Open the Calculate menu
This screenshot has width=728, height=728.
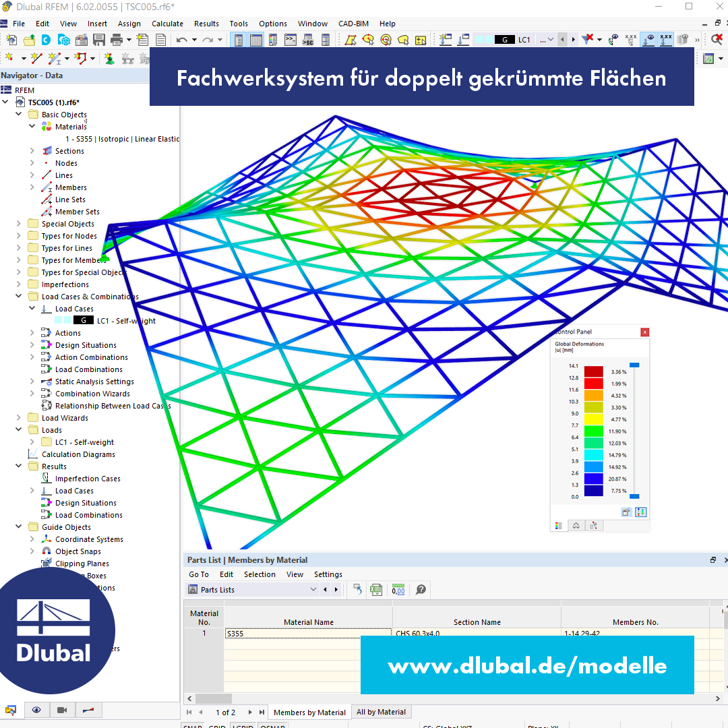pyautogui.click(x=167, y=24)
